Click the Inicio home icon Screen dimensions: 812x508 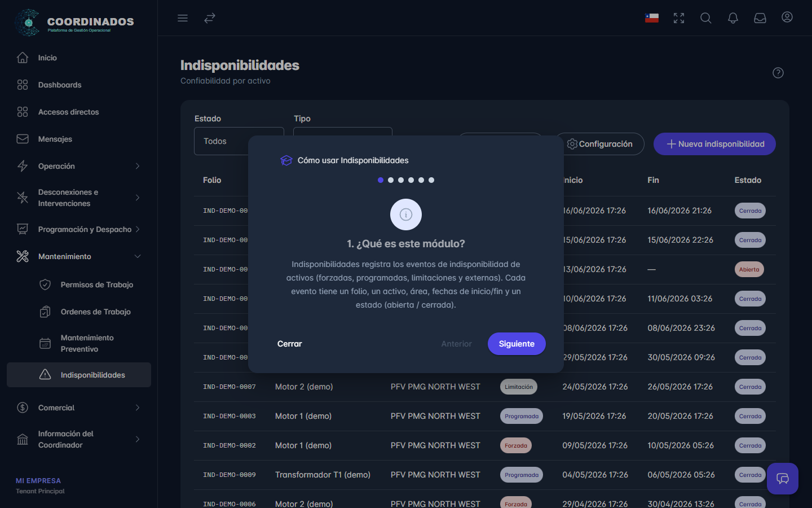point(23,58)
